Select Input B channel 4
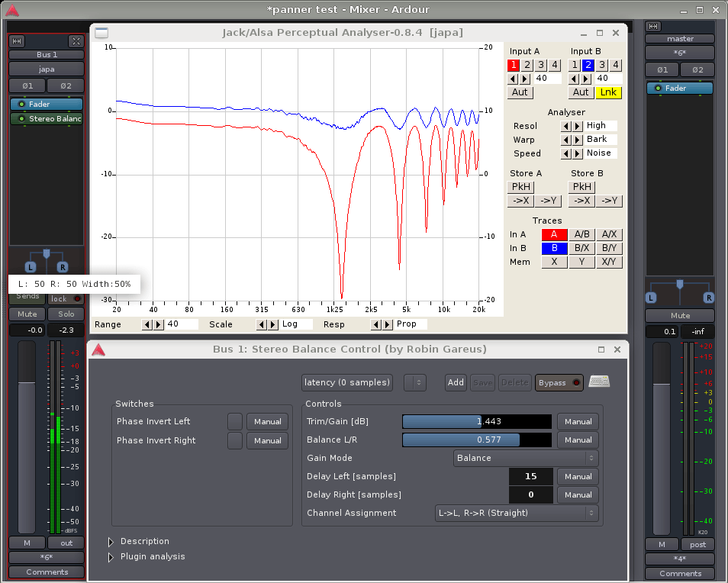This screenshot has height=583, width=728. click(616, 65)
